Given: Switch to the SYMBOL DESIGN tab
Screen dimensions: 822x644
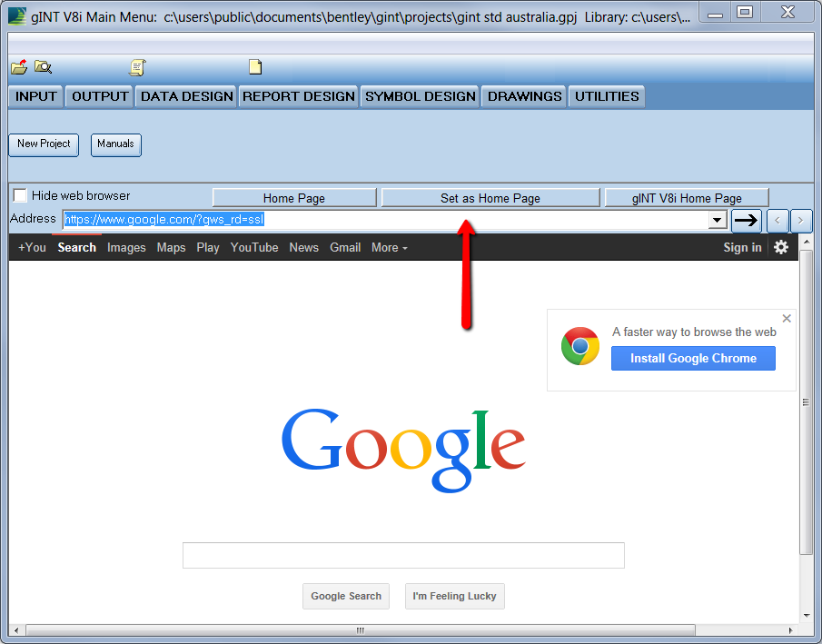Looking at the screenshot, I should (x=420, y=96).
